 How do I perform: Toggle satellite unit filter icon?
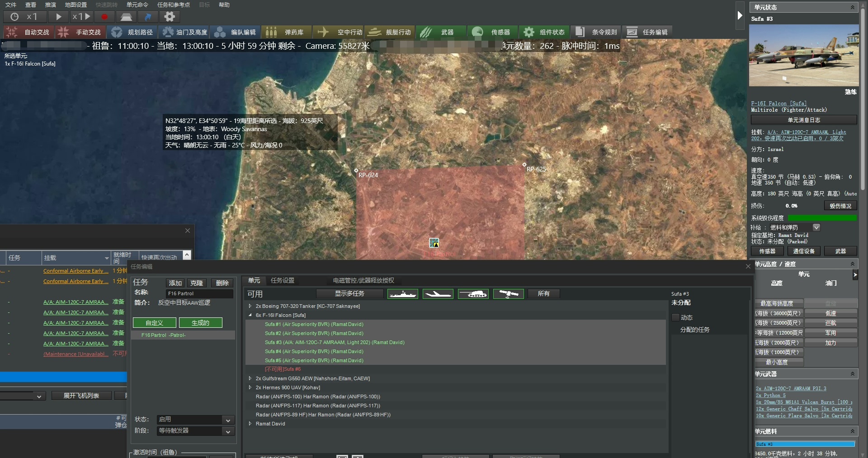508,294
